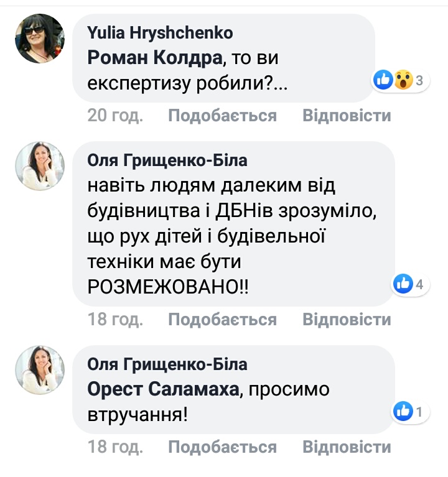Click Подобається under the втручання comment
The height and width of the screenshot is (477, 448).
(x=223, y=447)
